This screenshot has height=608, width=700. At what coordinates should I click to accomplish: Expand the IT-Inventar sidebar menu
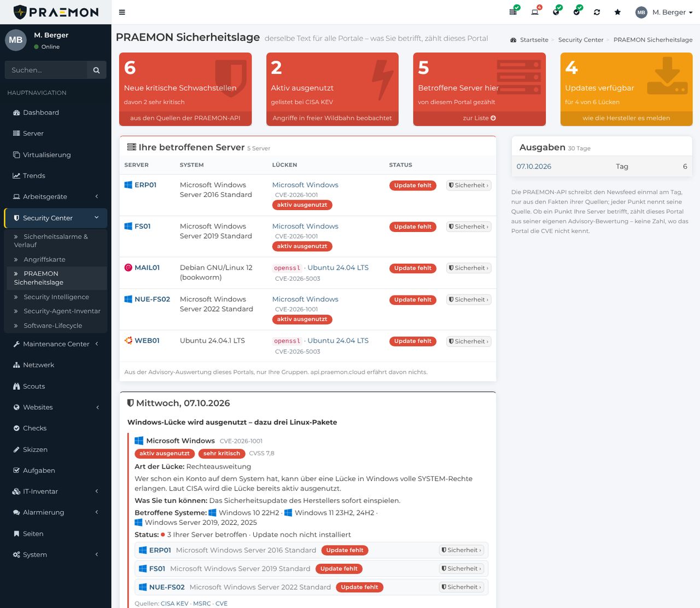(55, 491)
